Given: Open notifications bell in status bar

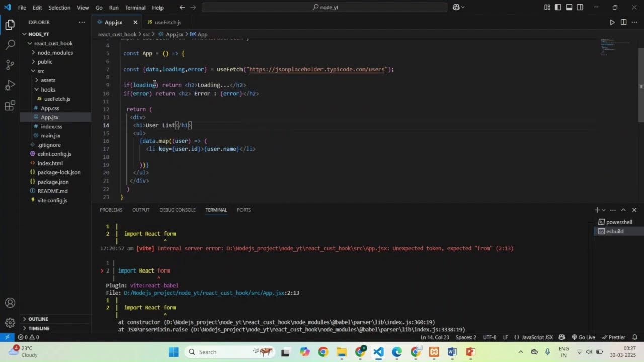Looking at the screenshot, I should pos(635,337).
